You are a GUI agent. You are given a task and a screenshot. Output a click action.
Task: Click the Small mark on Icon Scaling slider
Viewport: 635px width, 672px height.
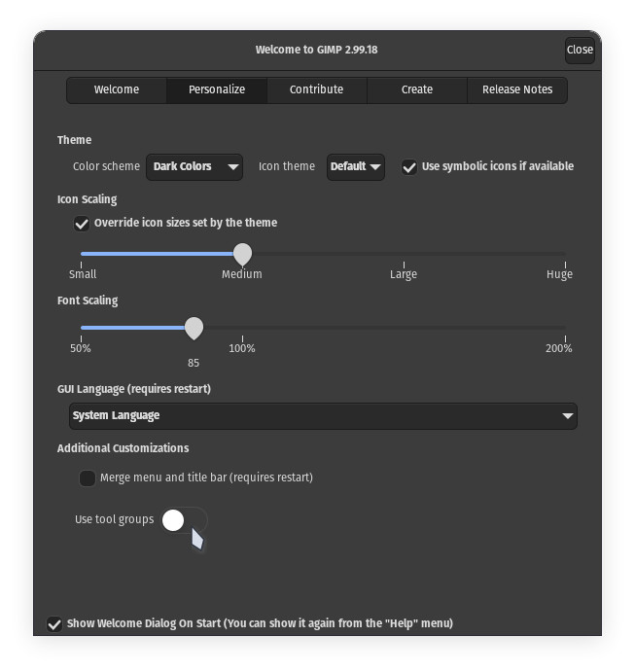click(82, 255)
